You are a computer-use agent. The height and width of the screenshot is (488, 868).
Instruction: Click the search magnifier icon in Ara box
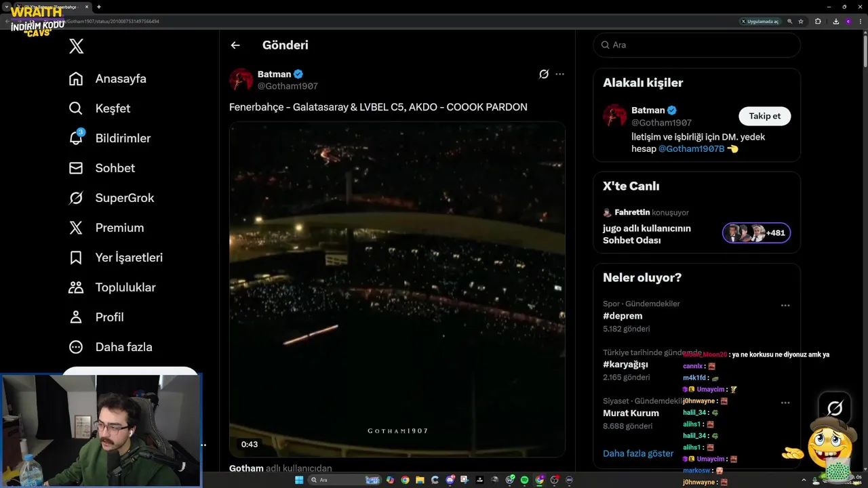[605, 45]
